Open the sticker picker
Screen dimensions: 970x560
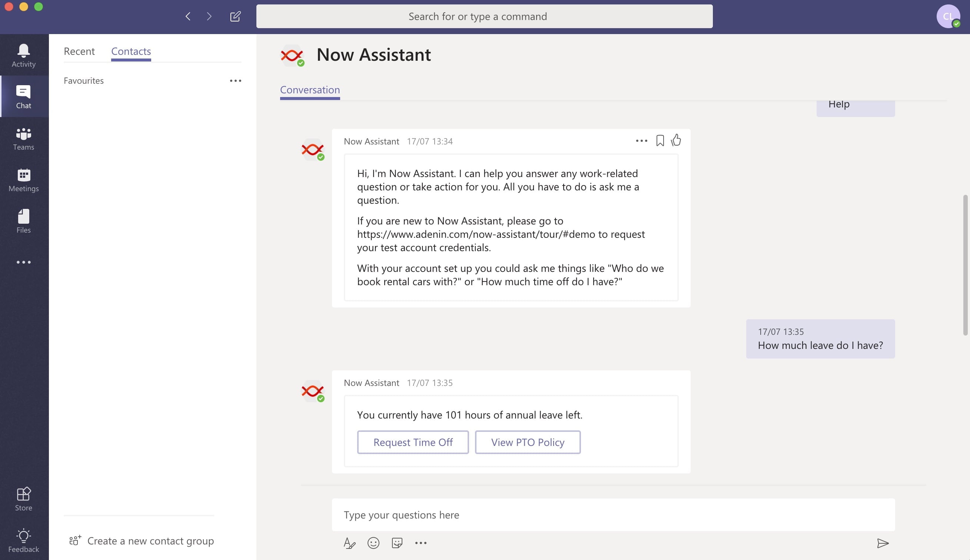(x=397, y=543)
